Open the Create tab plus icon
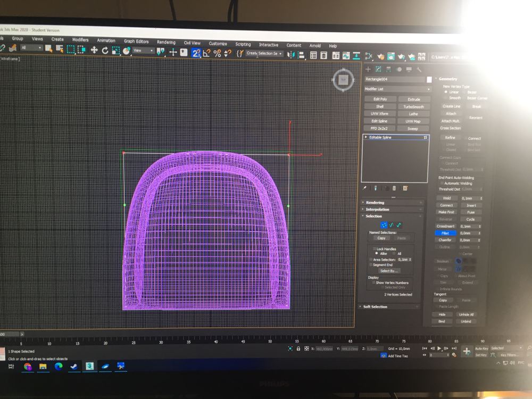532x399 pixels. click(x=368, y=69)
